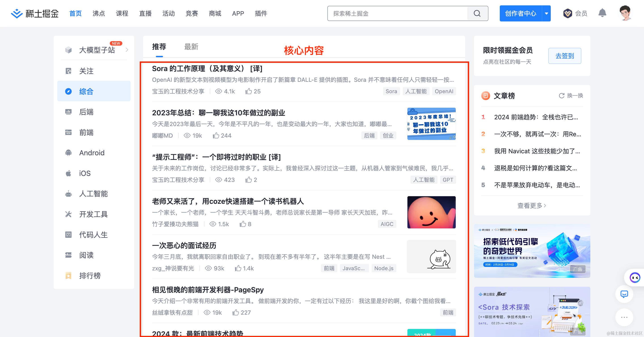
Task: Click the 稀土掘金 logo
Action: pos(34,13)
